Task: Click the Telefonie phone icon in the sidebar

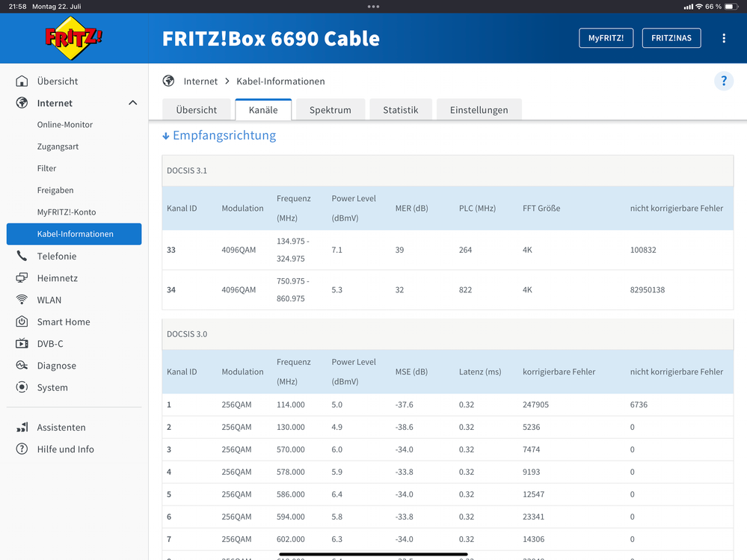Action: point(22,256)
